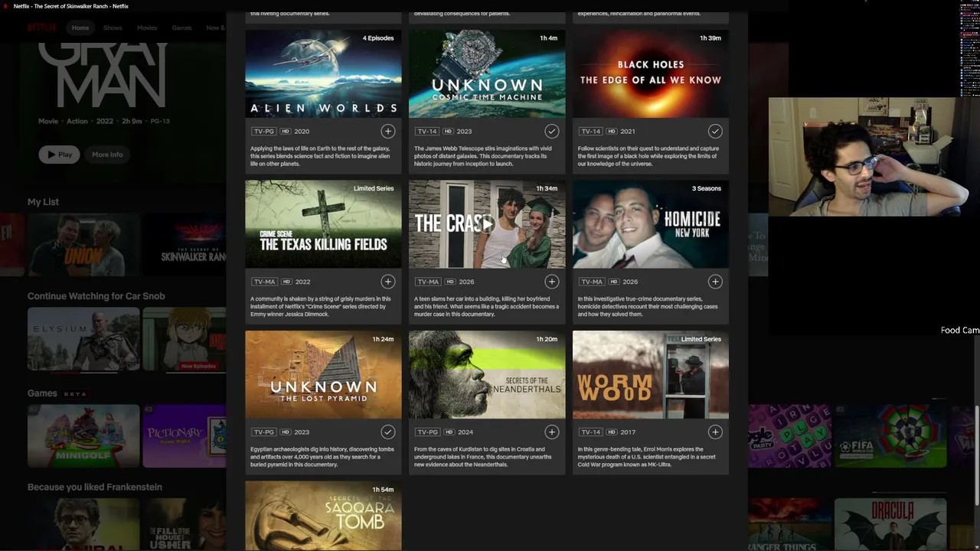Open the Alien Worlds thumbnail

click(x=323, y=73)
